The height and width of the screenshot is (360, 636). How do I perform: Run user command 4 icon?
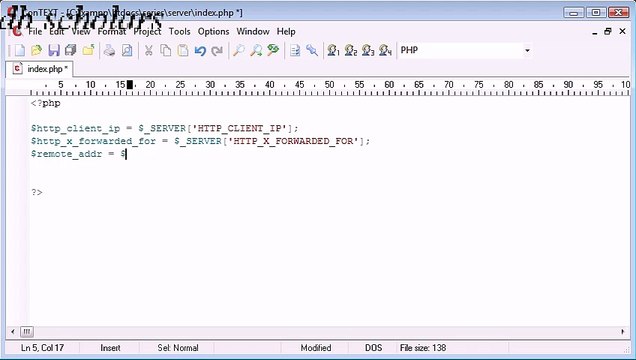click(x=385, y=50)
